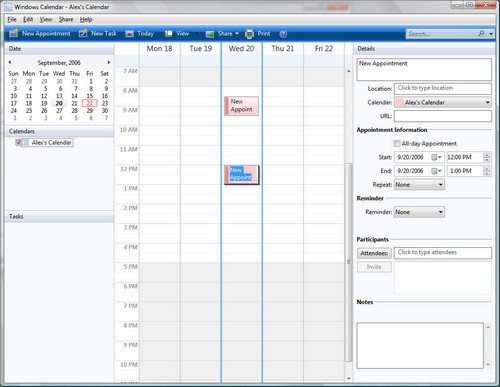The height and width of the screenshot is (387, 500).
Task: Go to next month arrow in mini calendar
Action: point(109,62)
